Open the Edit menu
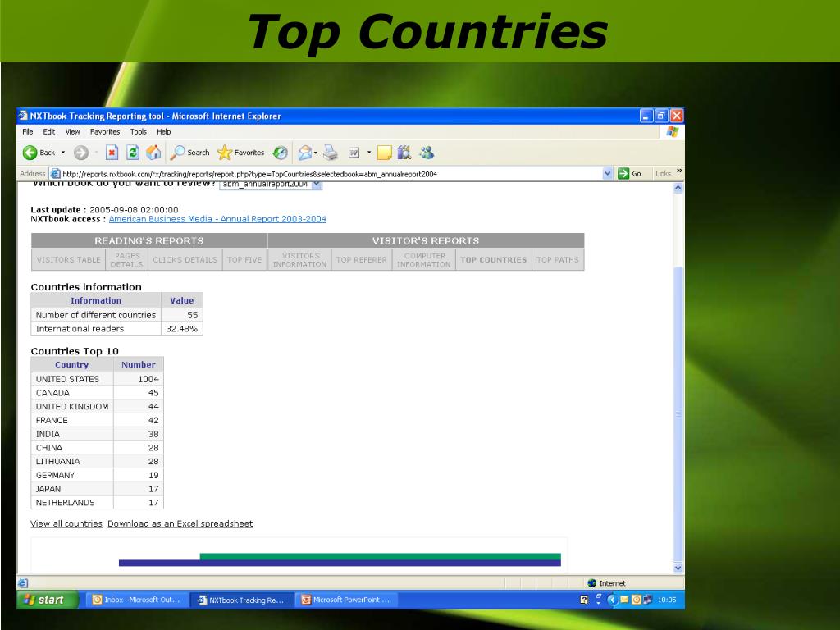840x630 pixels. pos(49,132)
